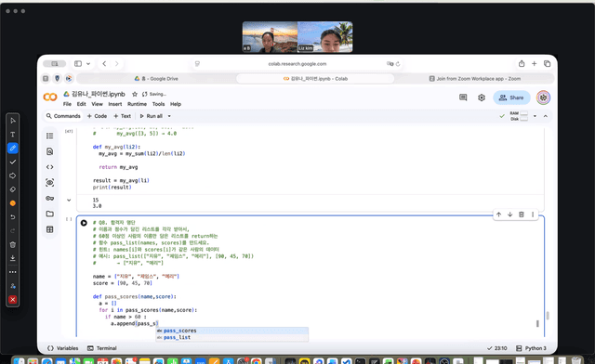Run the Q8 code cell
Image resolution: width=595 pixels, height=364 pixels.
click(x=84, y=223)
